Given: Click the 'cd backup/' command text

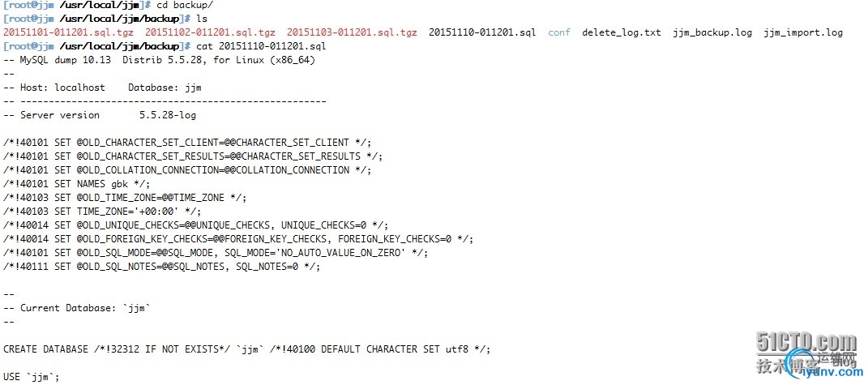Looking at the screenshot, I should pos(185,5).
